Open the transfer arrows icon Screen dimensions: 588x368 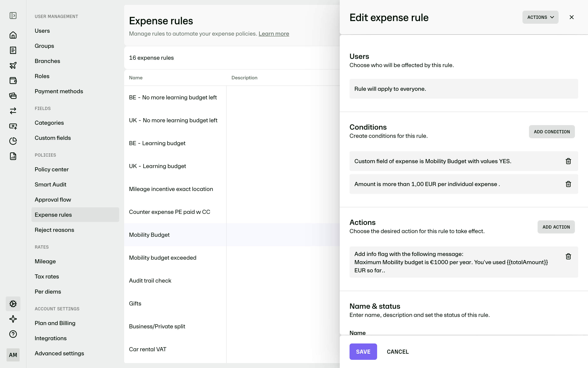(x=13, y=111)
